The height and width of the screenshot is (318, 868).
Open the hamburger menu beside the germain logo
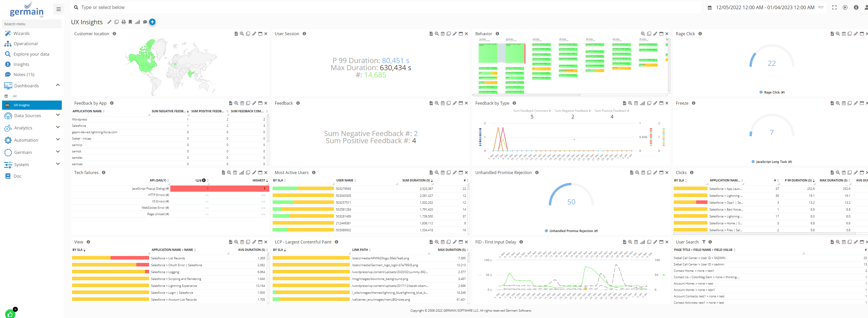58,9
